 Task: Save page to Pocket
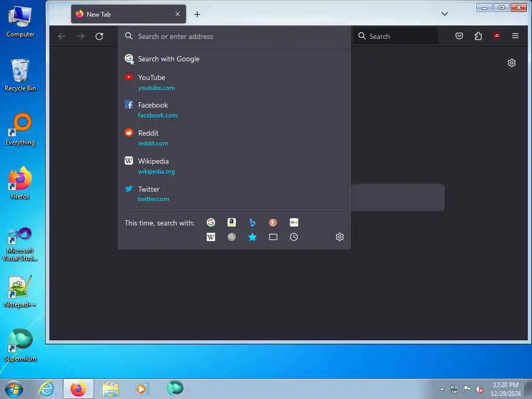(x=459, y=36)
